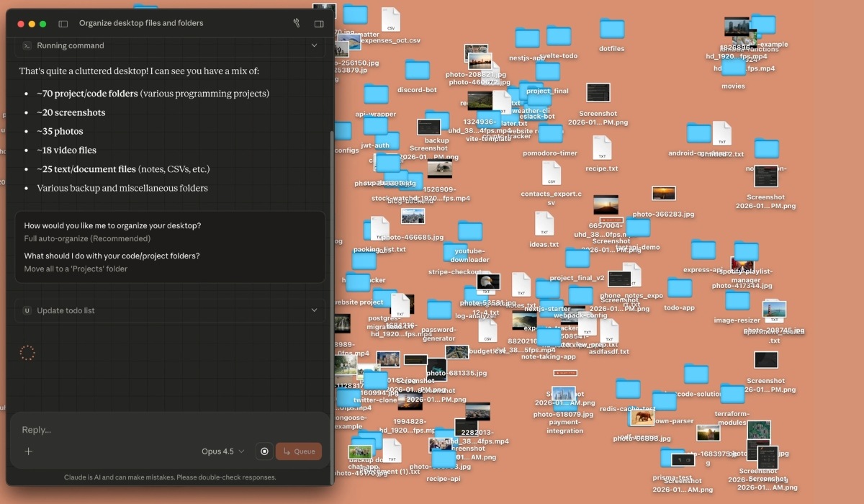Toggle the right side panel

coord(319,23)
